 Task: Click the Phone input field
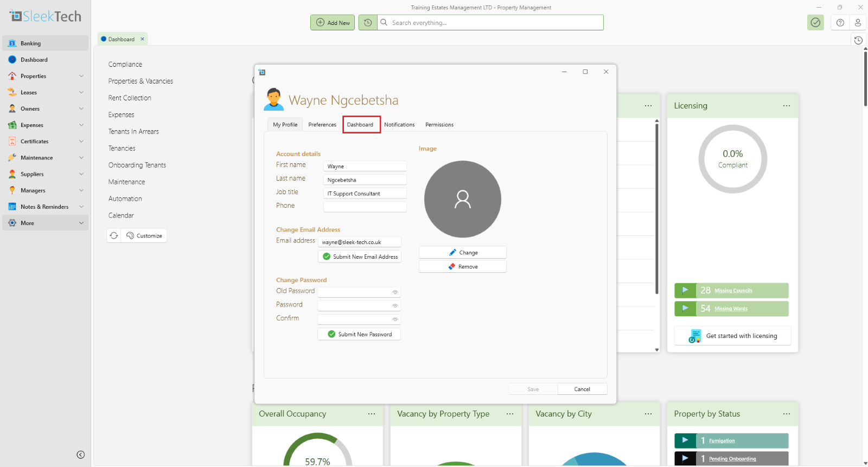coord(365,207)
